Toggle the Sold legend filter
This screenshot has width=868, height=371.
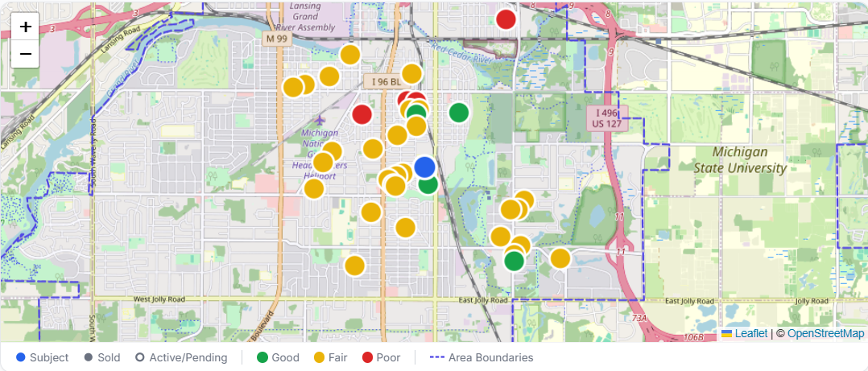click(x=101, y=357)
